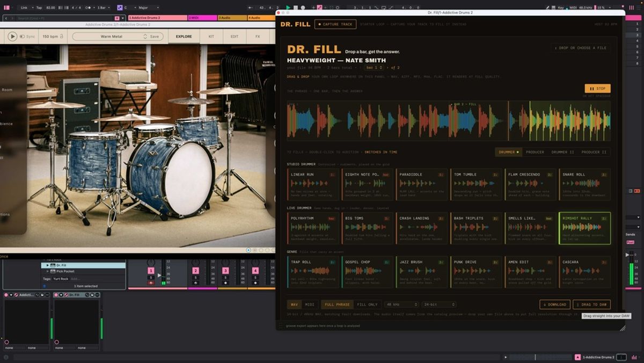Click the DRAG TO DAW button
This screenshot has height=363, width=644.
pos(591,304)
